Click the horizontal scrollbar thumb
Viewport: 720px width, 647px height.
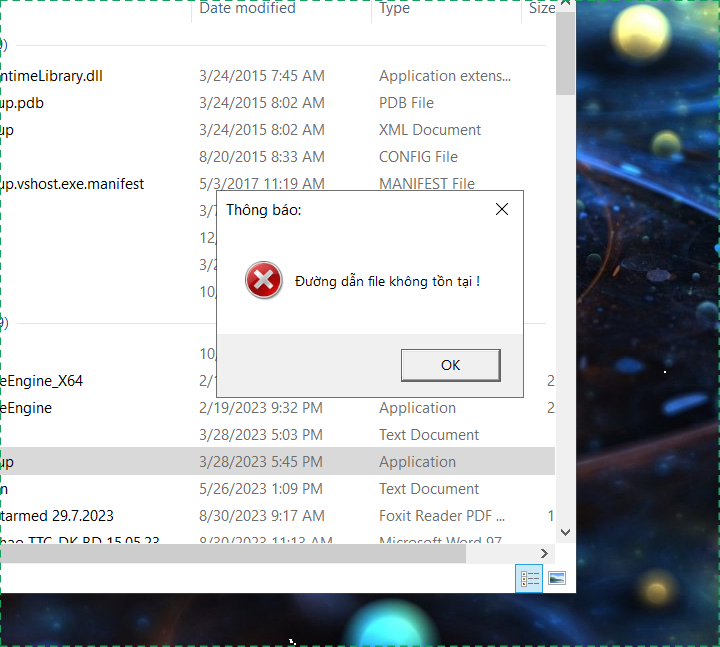click(x=233, y=553)
